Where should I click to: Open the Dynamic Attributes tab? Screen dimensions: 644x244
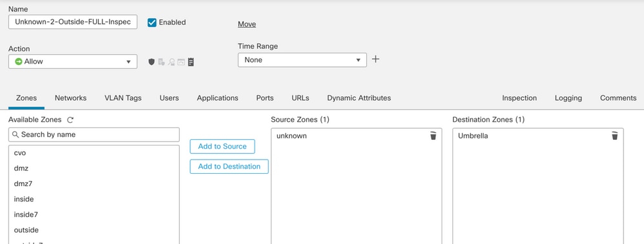[359, 98]
